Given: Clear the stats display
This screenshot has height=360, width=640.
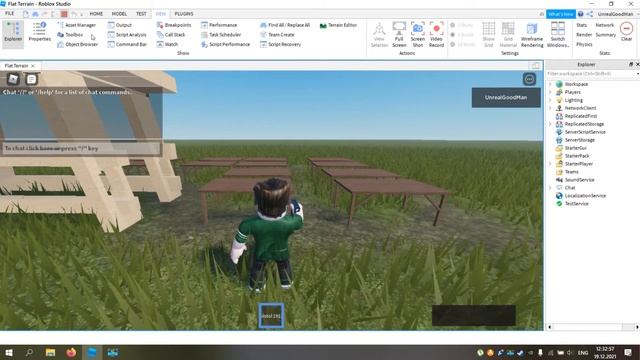Looking at the screenshot, I should 627,31.
